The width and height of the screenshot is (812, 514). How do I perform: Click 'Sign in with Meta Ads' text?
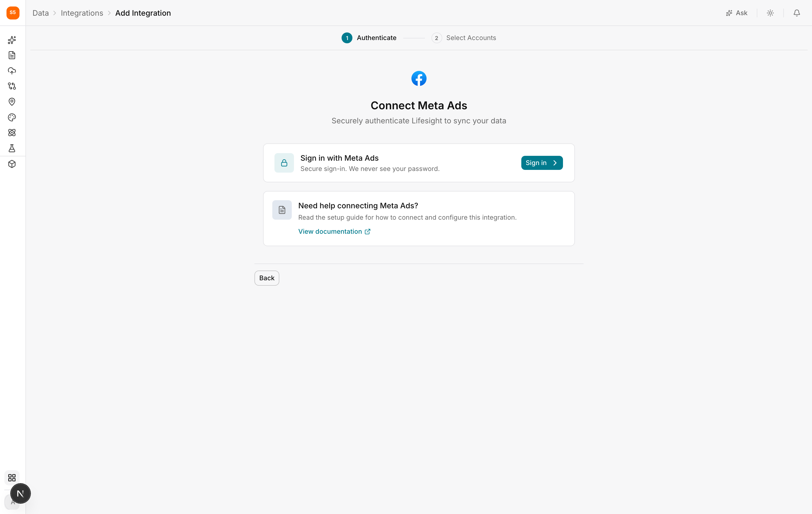click(x=339, y=158)
